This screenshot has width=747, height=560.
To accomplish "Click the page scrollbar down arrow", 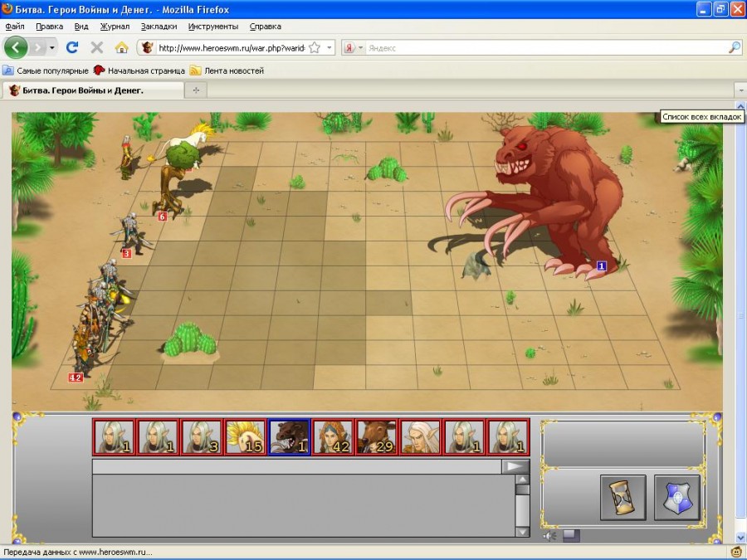I will [x=741, y=538].
